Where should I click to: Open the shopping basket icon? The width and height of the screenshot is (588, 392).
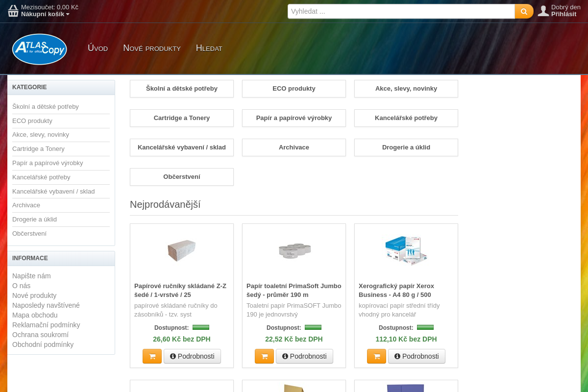(x=13, y=11)
